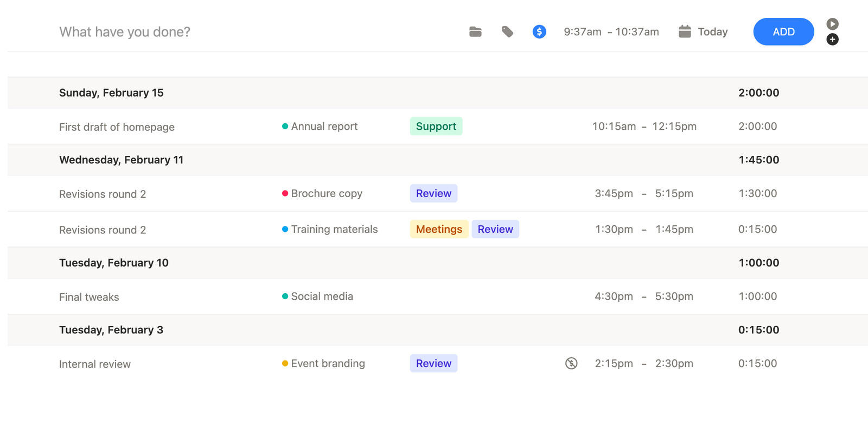Click the calendar icon beside Today

[x=685, y=31]
